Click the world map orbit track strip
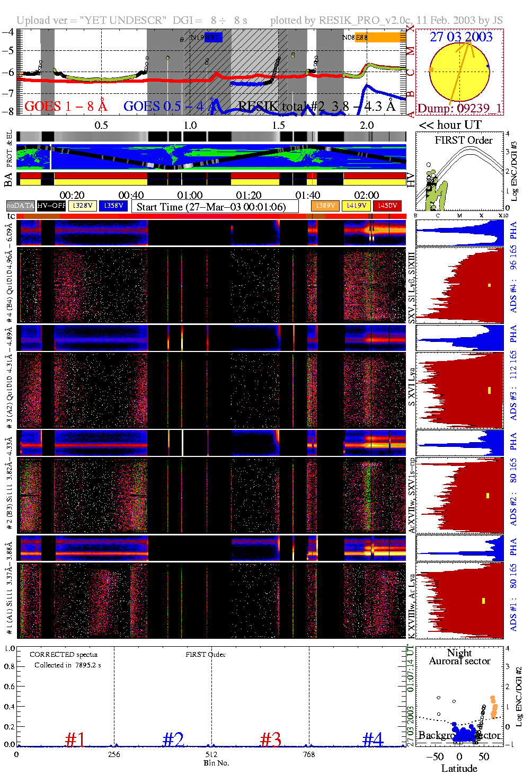532x783 pixels. [211, 156]
